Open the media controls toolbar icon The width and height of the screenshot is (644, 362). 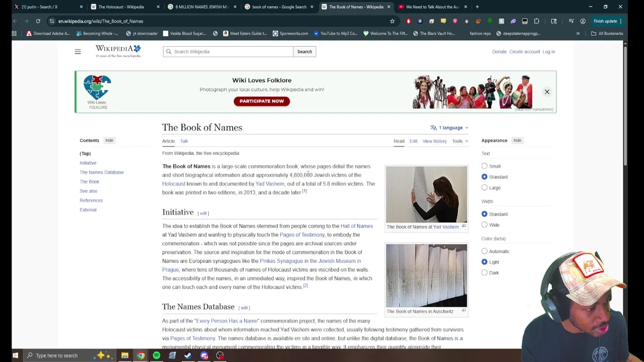[x=571, y=21]
